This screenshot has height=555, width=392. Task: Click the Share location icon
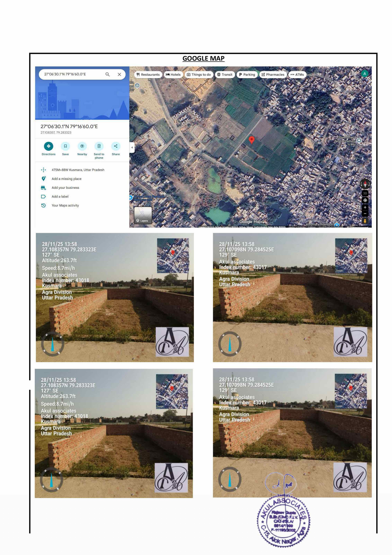click(x=116, y=146)
